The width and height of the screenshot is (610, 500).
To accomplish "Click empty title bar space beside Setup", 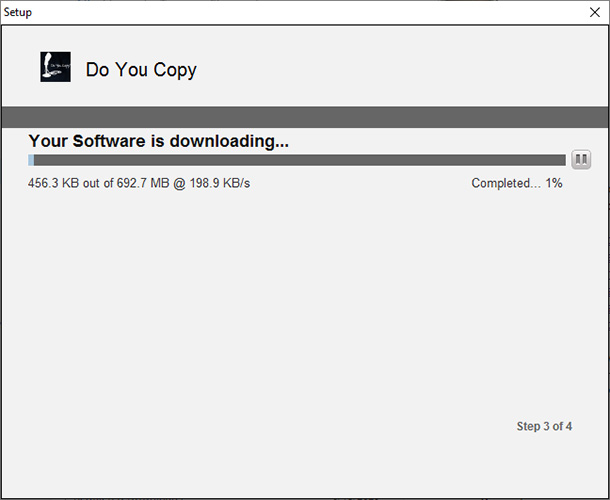I will coord(303,12).
